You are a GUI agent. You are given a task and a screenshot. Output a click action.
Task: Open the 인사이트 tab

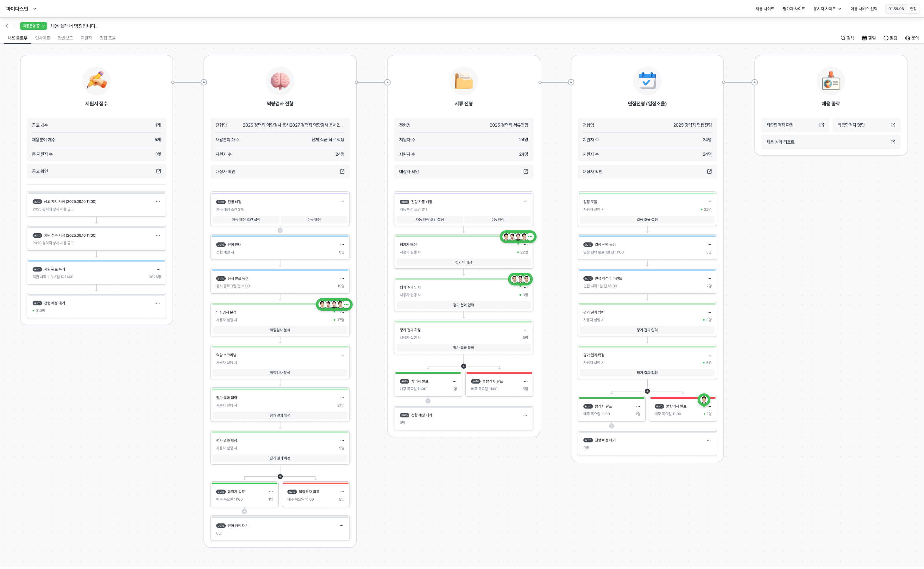[x=42, y=38]
